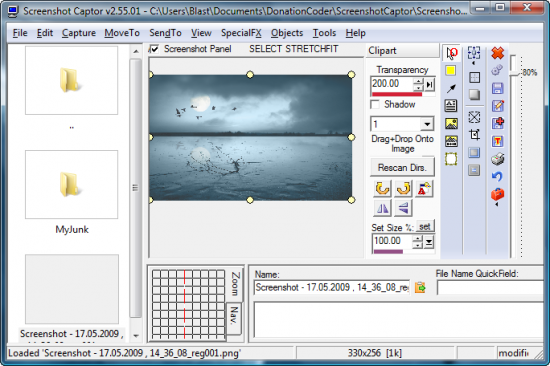Click the printer icon
This screenshot has height=366, width=550.
click(497, 159)
